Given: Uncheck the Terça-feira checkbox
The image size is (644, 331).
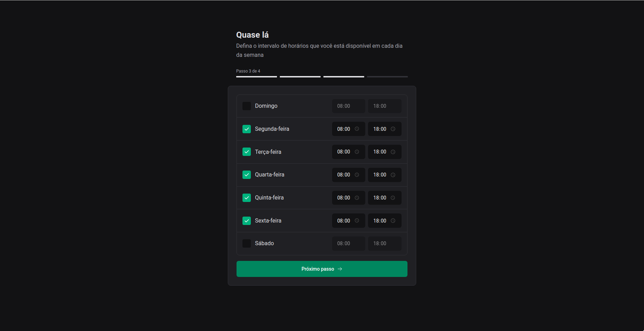Looking at the screenshot, I should (x=247, y=152).
